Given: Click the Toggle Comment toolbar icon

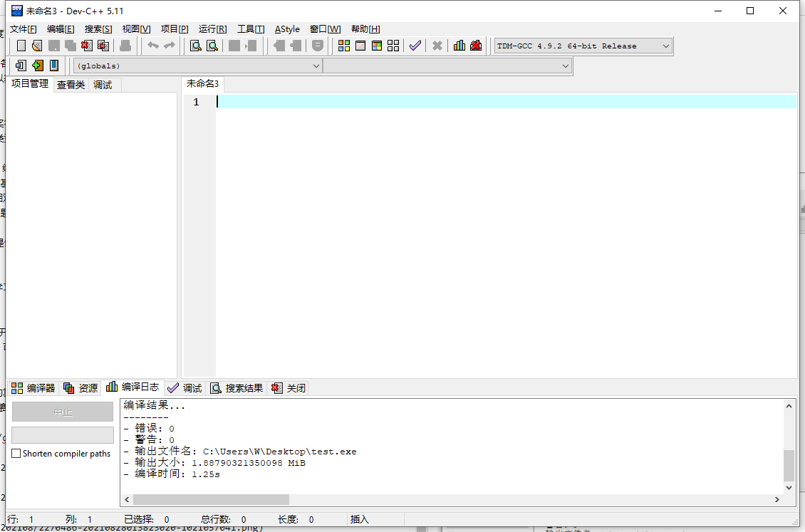Looking at the screenshot, I should coord(318,46).
